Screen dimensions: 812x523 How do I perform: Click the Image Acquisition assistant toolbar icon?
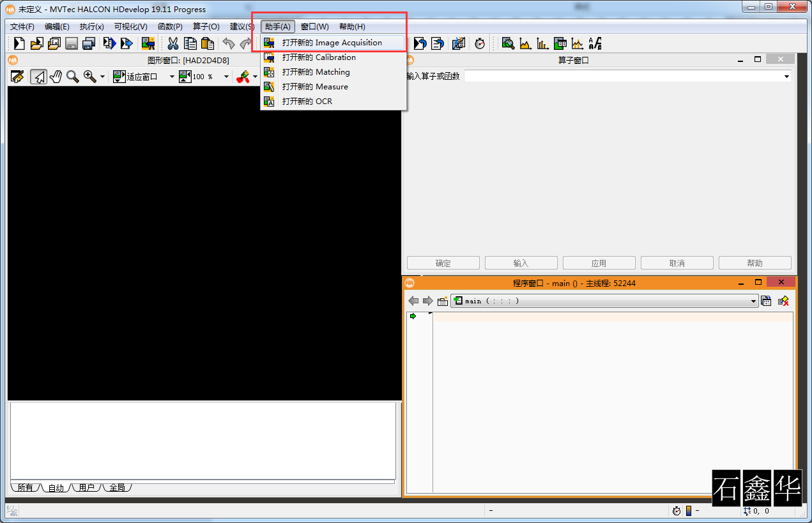(x=148, y=43)
